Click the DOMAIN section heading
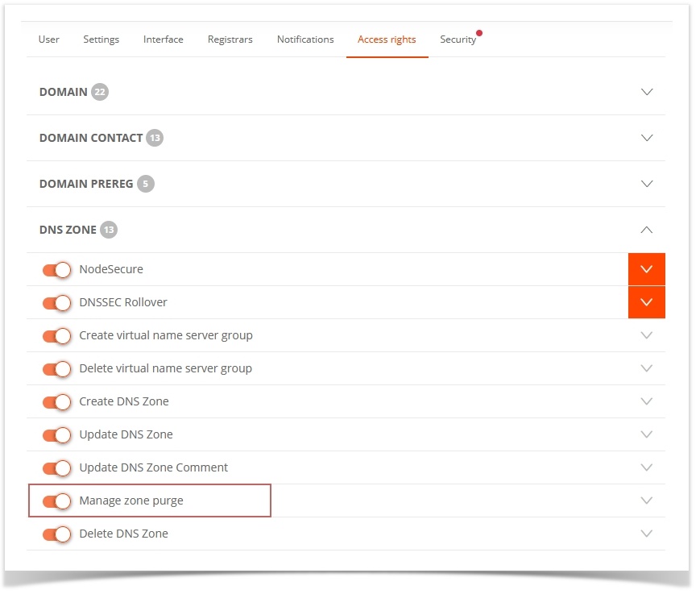 pyautogui.click(x=64, y=92)
